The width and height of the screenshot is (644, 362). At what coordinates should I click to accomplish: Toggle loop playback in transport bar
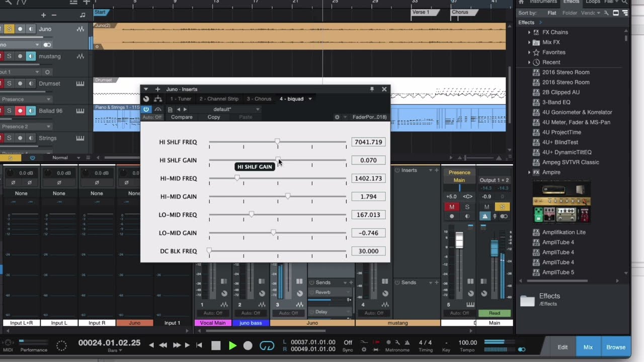click(x=267, y=346)
